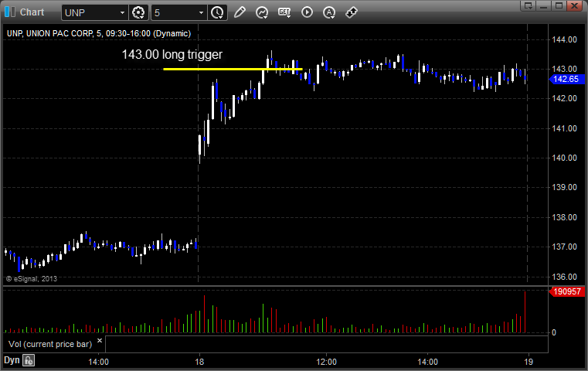Click the 137.00 price axis label

click(564, 247)
